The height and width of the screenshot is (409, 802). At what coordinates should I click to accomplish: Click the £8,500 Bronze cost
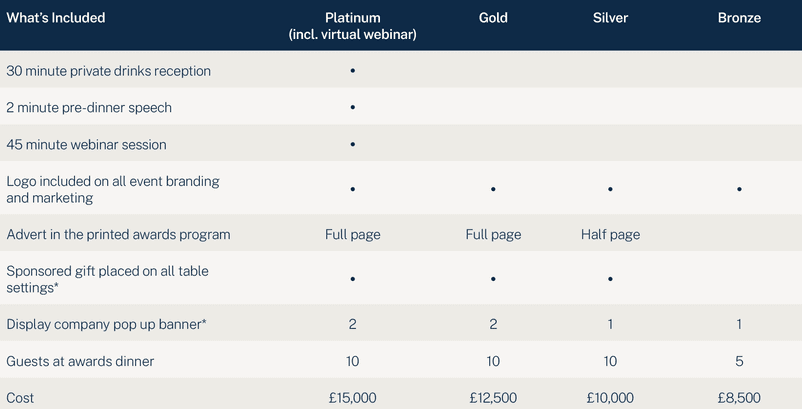click(739, 398)
